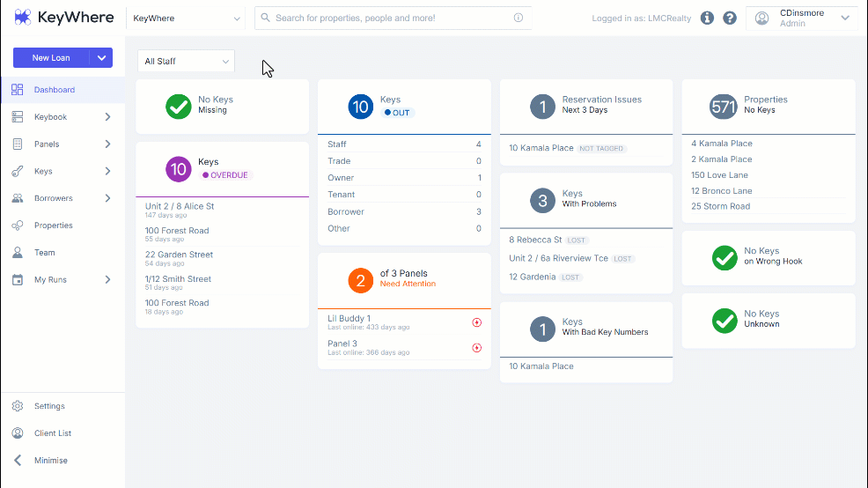Open the All Staff filter dropdown
The image size is (868, 488).
tap(186, 61)
